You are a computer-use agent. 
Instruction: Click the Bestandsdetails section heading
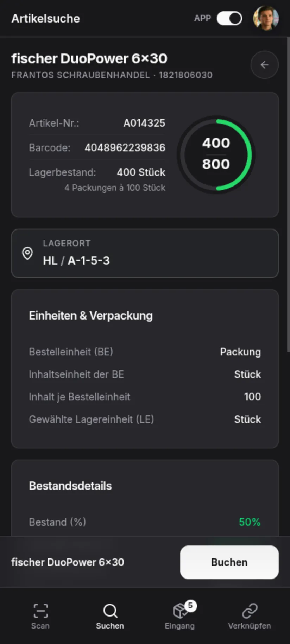pos(70,486)
